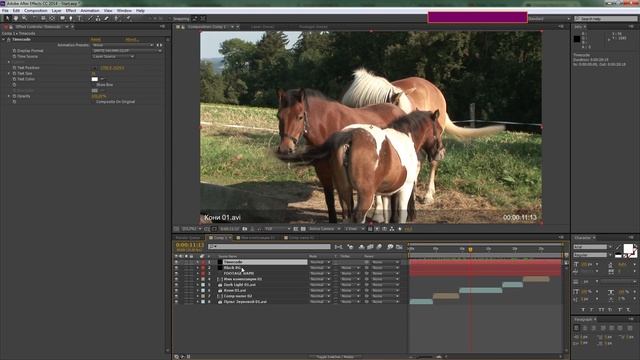This screenshot has width=640, height=360.
Task: Open the File menu
Action: tap(5, 11)
